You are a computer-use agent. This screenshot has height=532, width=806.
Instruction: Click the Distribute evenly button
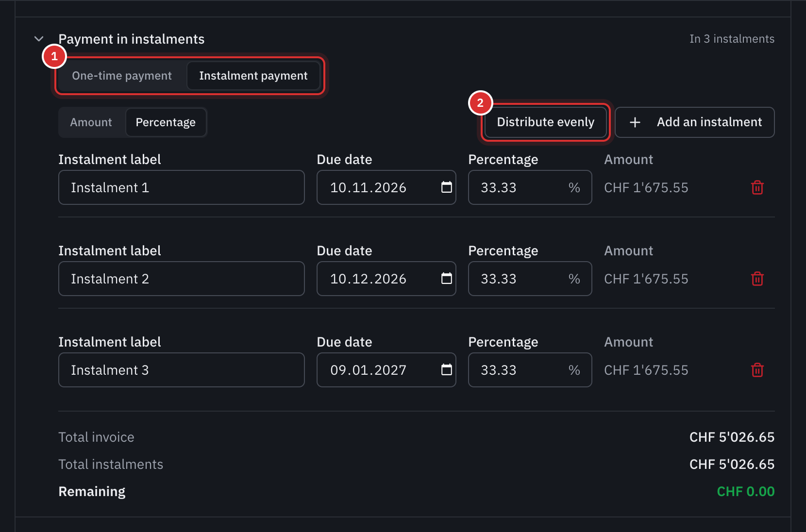(x=546, y=122)
